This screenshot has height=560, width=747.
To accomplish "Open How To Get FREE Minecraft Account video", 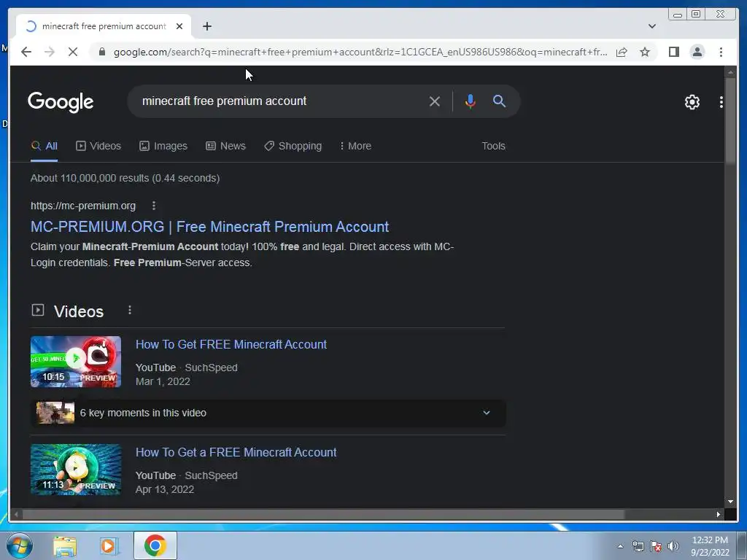I will (231, 344).
